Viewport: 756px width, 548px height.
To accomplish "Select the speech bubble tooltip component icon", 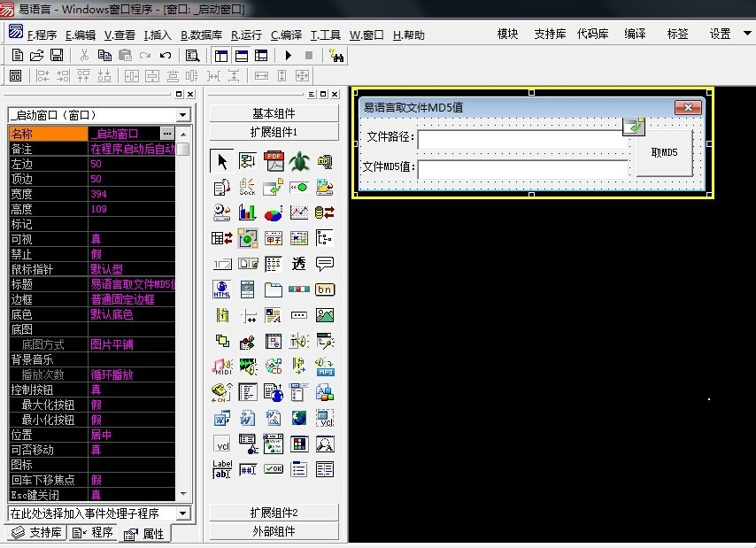I will click(x=325, y=263).
